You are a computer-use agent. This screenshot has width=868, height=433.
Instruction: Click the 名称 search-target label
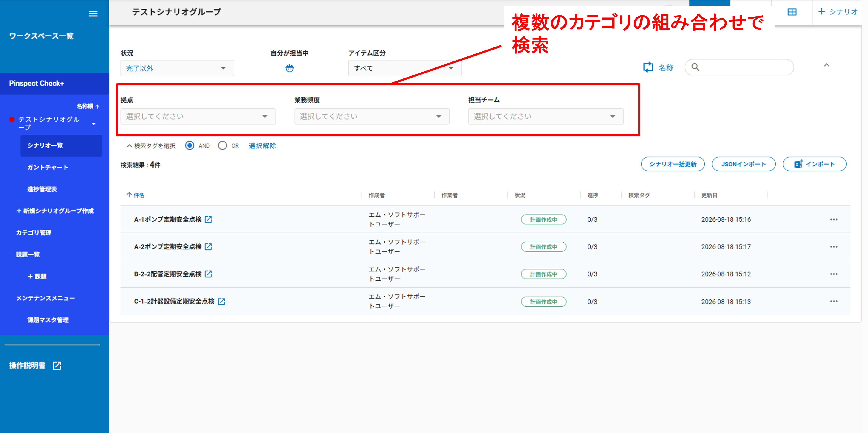click(666, 68)
